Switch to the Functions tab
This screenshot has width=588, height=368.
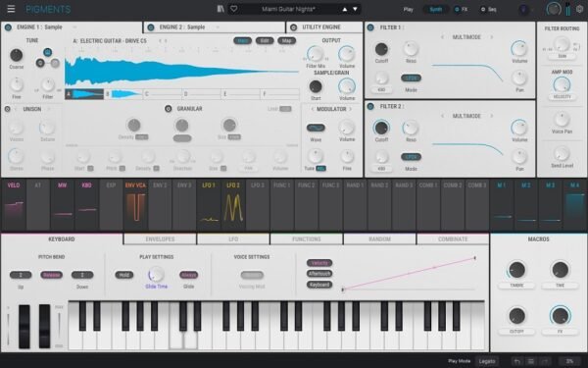point(307,239)
